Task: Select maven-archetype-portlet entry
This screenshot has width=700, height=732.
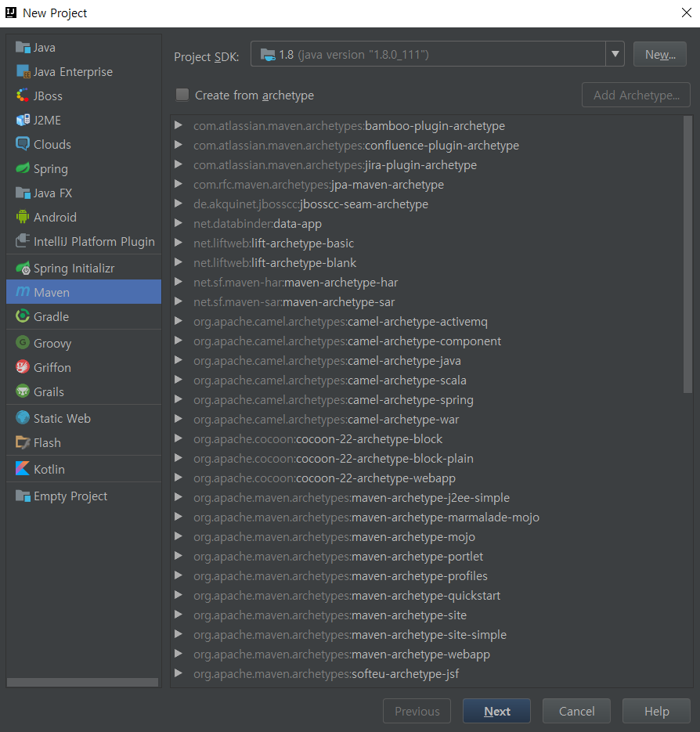Action: [338, 557]
